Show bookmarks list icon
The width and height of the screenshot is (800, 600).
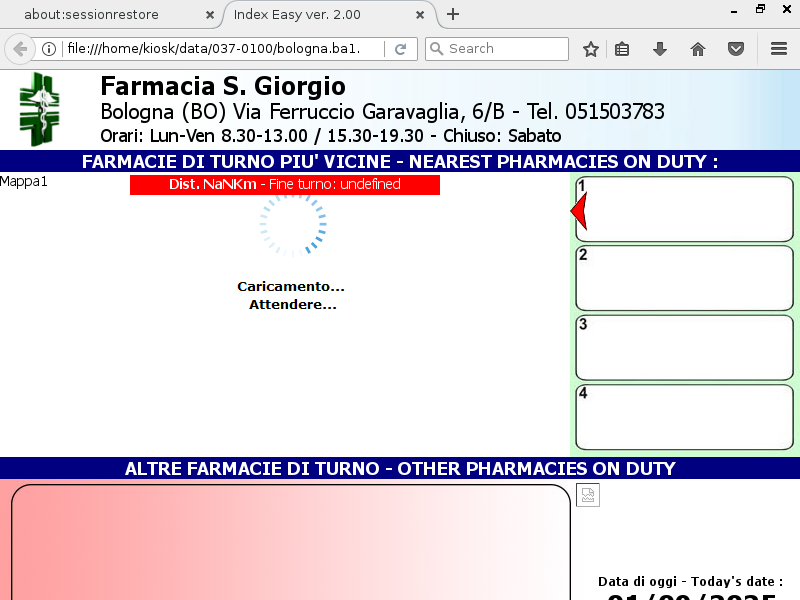[622, 49]
